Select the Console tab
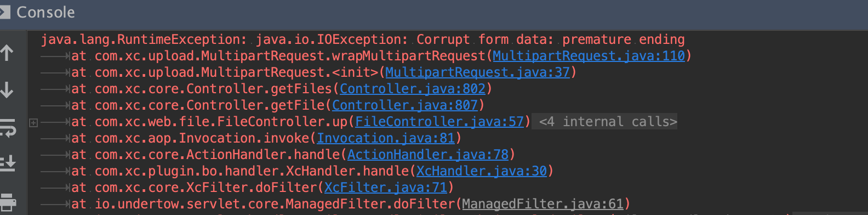The height and width of the screenshot is (215, 868). [45, 12]
